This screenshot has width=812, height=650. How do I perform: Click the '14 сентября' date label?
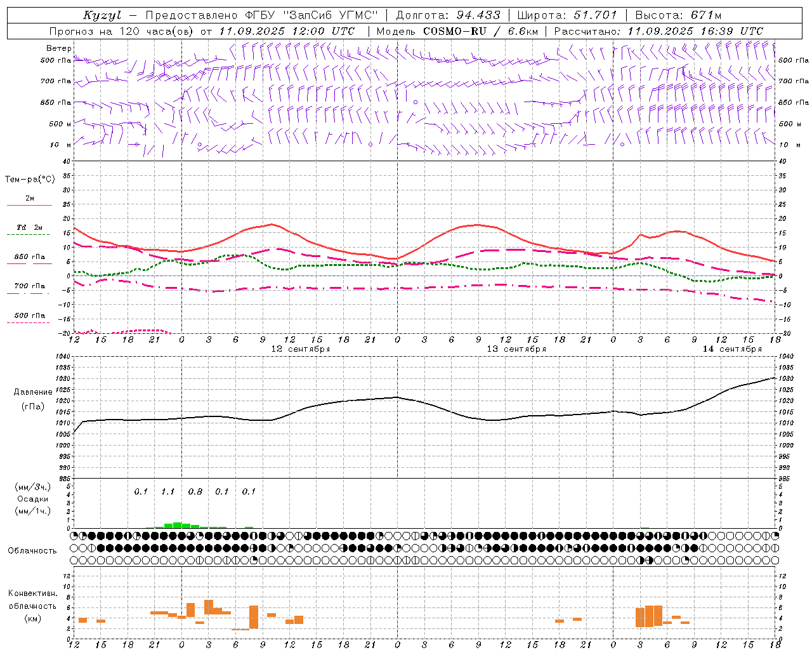pos(732,349)
